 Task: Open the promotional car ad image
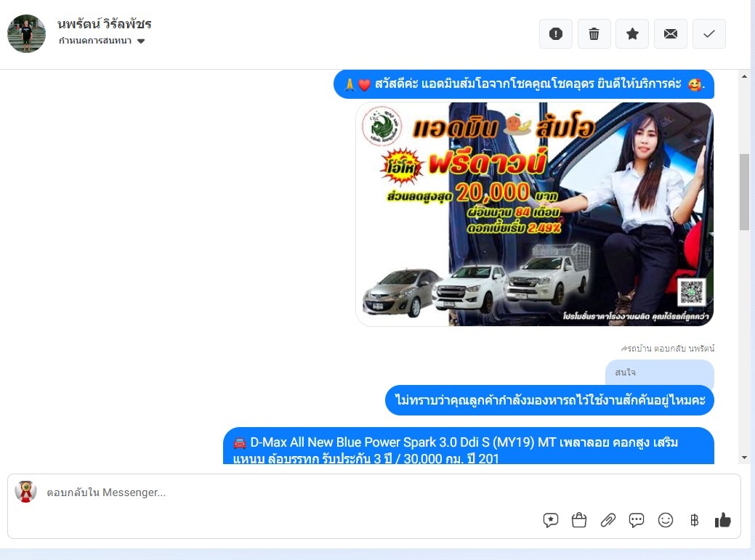535,214
